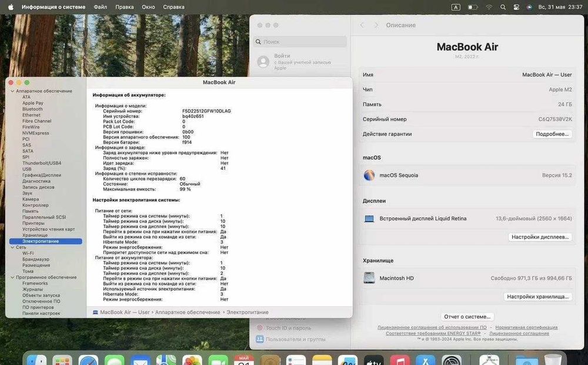Open App Store from the Dock
Viewport: 588px width, 365px height.
click(x=426, y=360)
